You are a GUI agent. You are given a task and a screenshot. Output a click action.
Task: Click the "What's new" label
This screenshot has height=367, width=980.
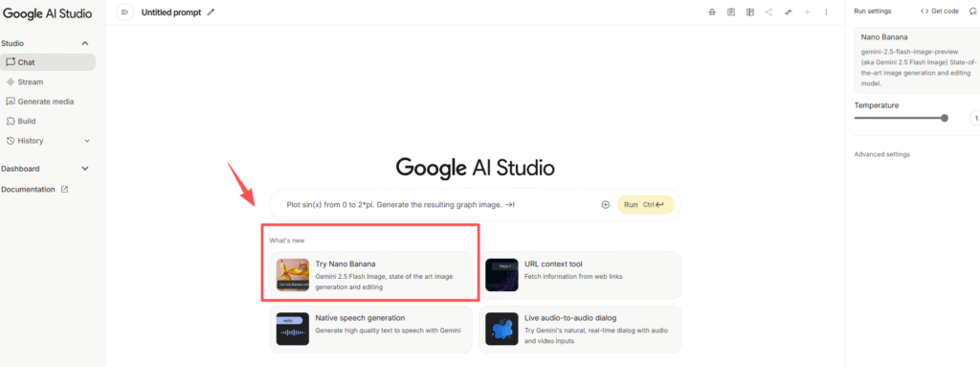(x=287, y=241)
